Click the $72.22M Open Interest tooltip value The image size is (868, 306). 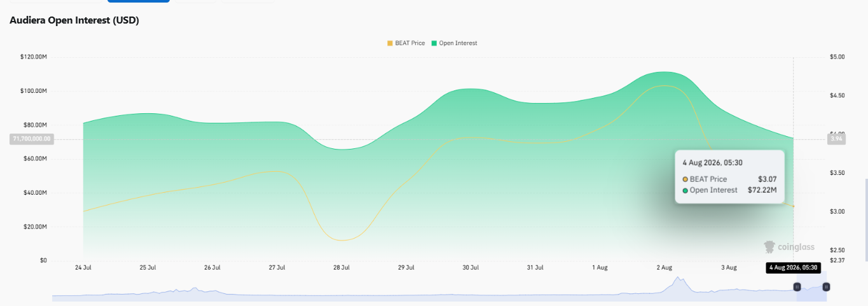point(762,190)
